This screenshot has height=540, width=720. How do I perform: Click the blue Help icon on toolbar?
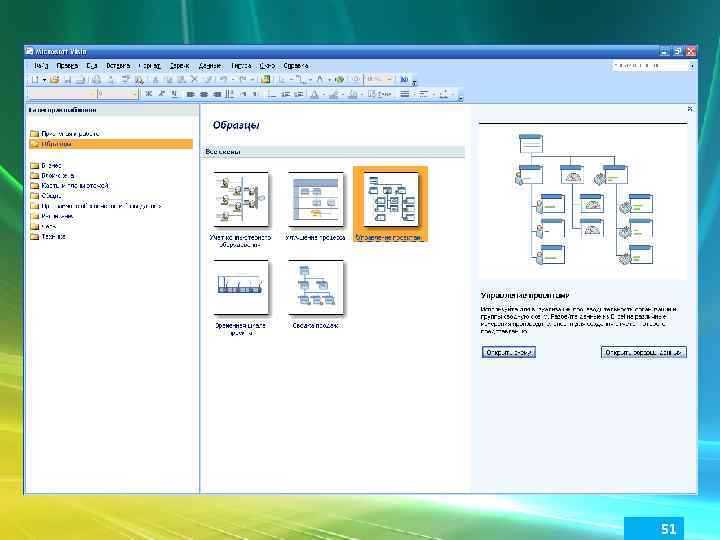pos(404,79)
